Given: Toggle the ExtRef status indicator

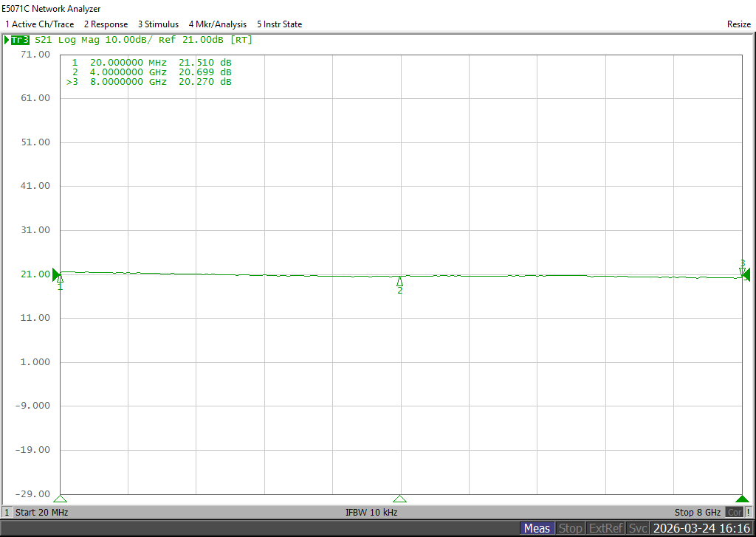Looking at the screenshot, I should pyautogui.click(x=606, y=528).
